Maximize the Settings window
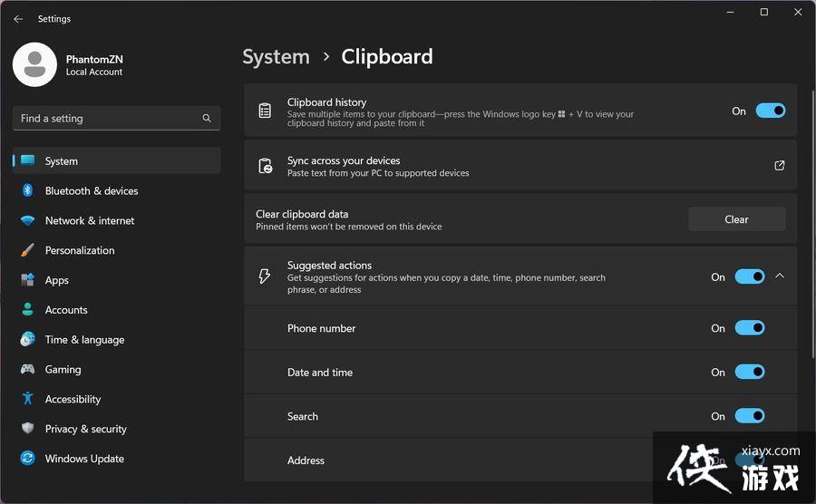816x504 pixels. pyautogui.click(x=764, y=12)
